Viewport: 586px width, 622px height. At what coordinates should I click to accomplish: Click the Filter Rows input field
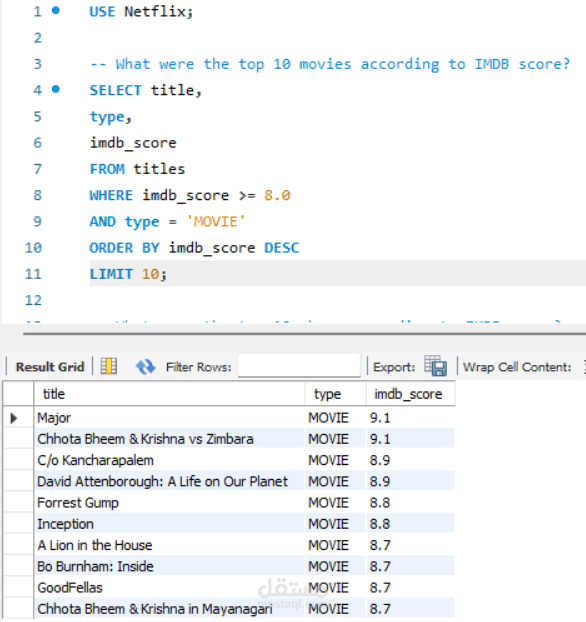pyautogui.click(x=299, y=366)
